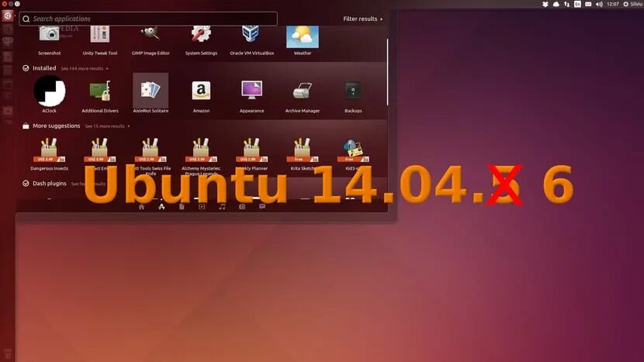Collapse the Installed category header

tap(39, 68)
